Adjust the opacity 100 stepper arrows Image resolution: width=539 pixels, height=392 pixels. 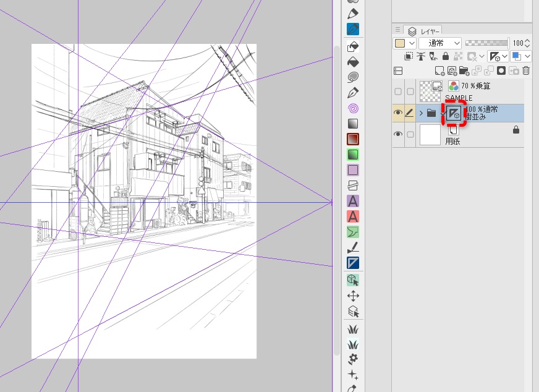[x=528, y=43]
